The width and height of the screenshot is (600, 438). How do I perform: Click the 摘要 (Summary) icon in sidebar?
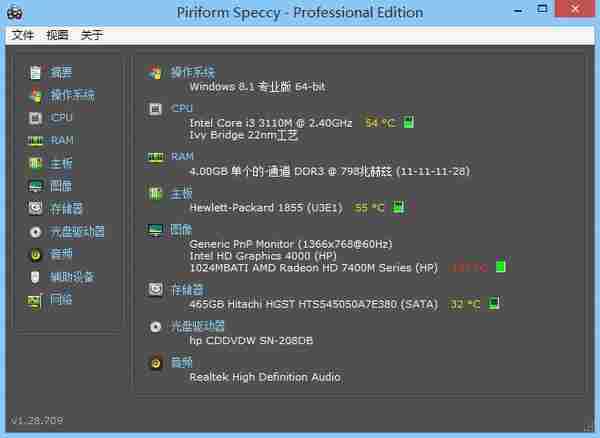[x=35, y=72]
